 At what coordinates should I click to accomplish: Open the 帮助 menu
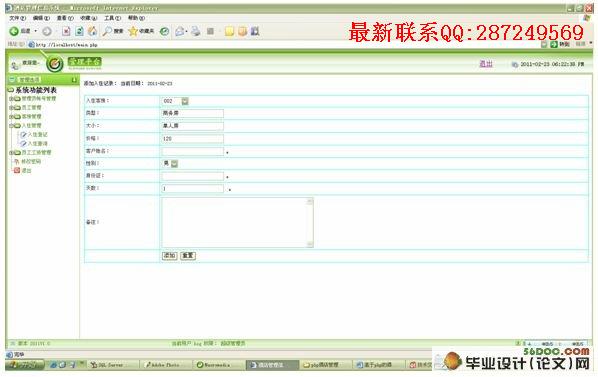136,18
